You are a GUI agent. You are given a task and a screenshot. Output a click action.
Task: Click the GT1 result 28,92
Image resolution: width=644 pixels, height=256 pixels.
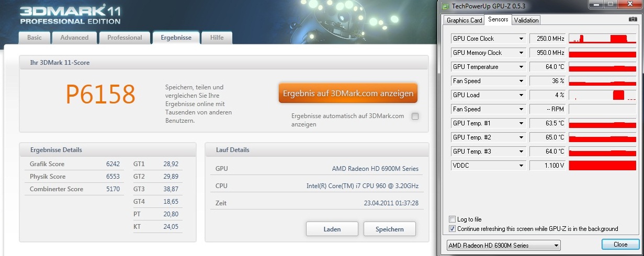[171, 164]
